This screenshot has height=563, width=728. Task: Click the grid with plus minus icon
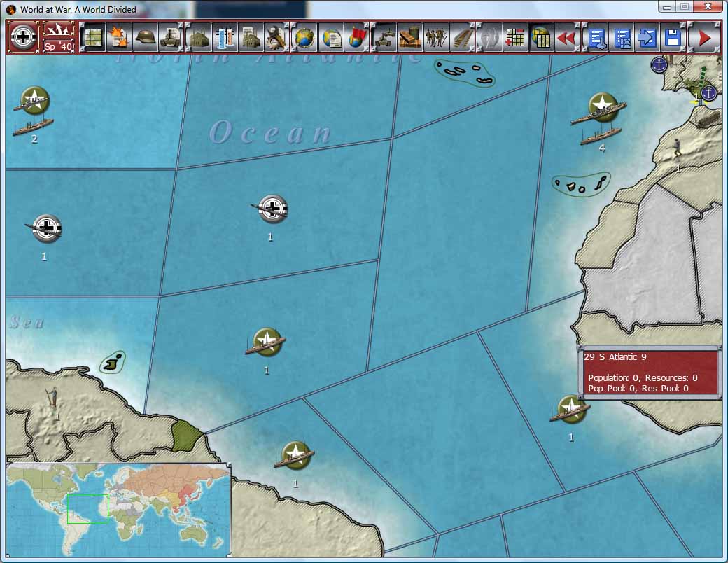tap(516, 38)
